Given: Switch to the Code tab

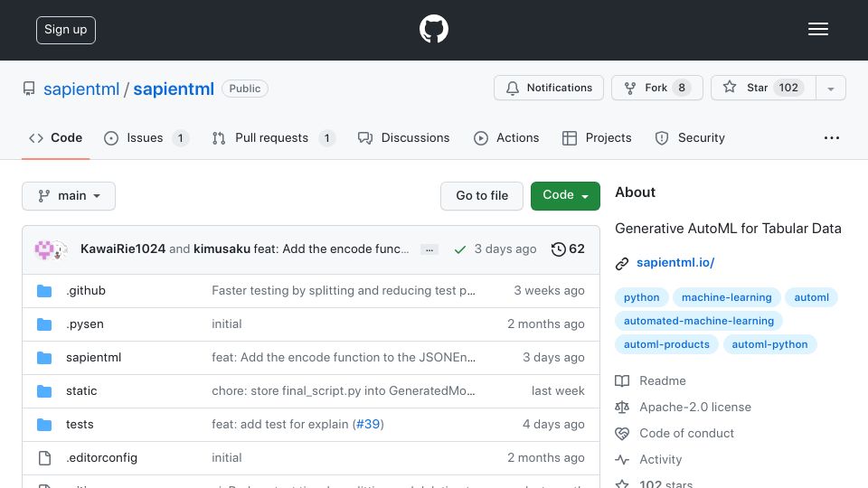Looking at the screenshot, I should click(55, 137).
